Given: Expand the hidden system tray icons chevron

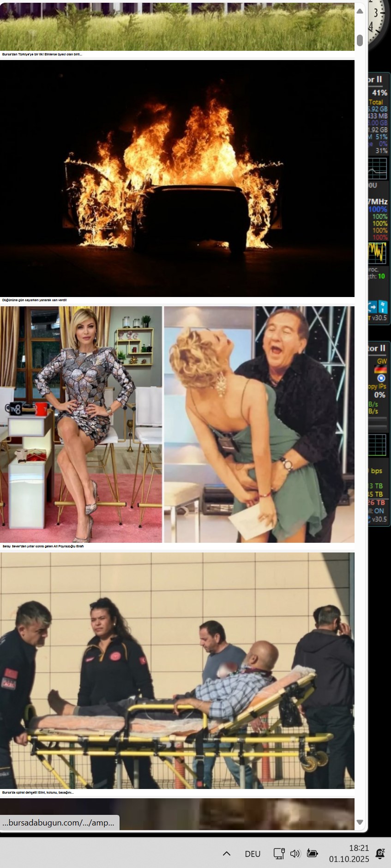Looking at the screenshot, I should coord(227,854).
